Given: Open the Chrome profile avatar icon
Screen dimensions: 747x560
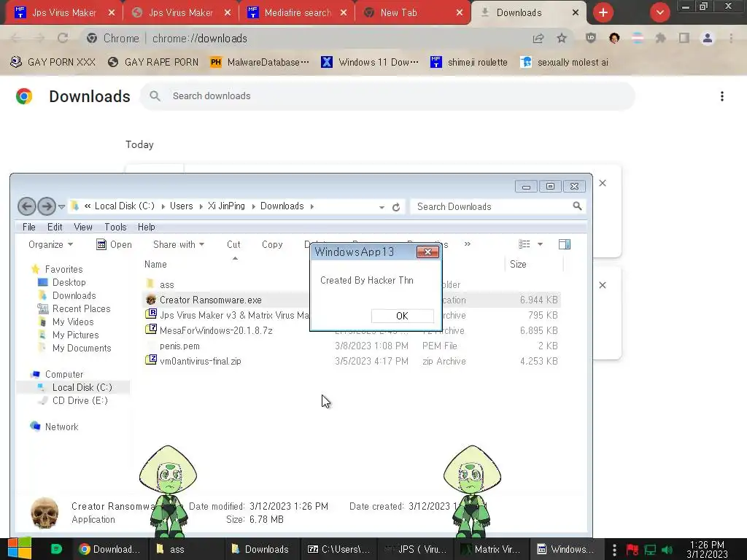Looking at the screenshot, I should point(708,38).
